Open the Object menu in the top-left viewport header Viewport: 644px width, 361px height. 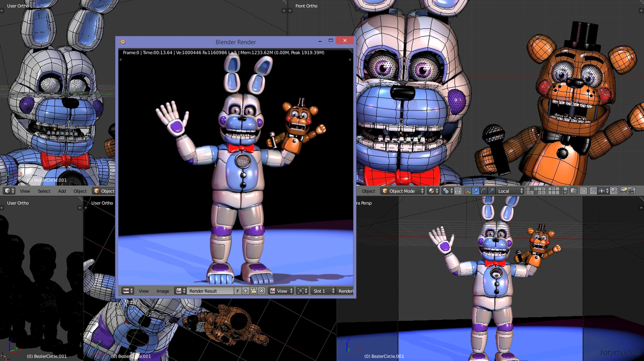[x=80, y=191]
